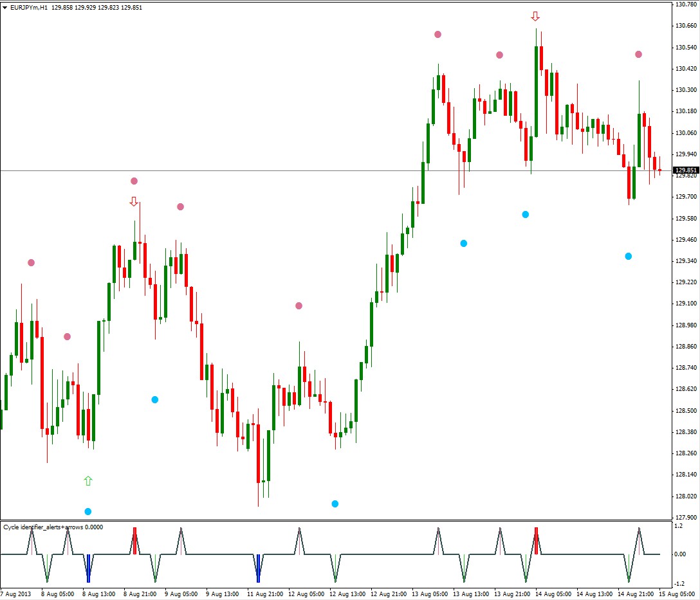The image size is (700, 600).
Task: Click the -1.2 indicator scale value
Action: (x=679, y=583)
